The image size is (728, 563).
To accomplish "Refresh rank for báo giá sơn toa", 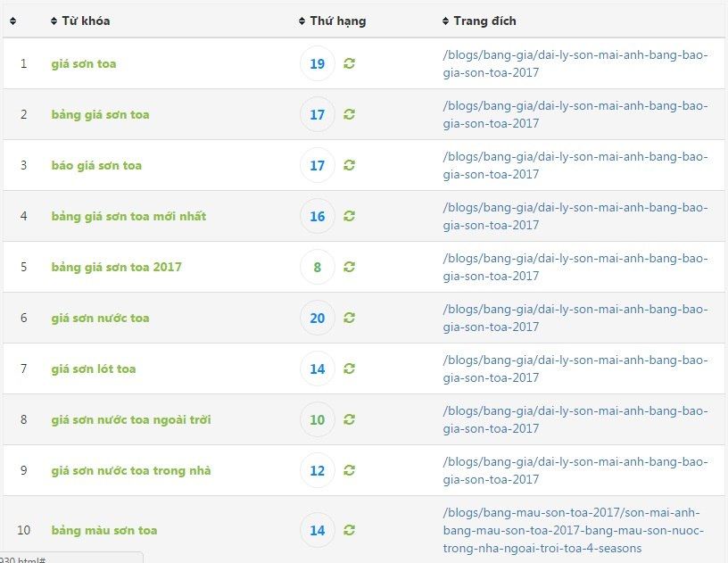I will coord(349,165).
